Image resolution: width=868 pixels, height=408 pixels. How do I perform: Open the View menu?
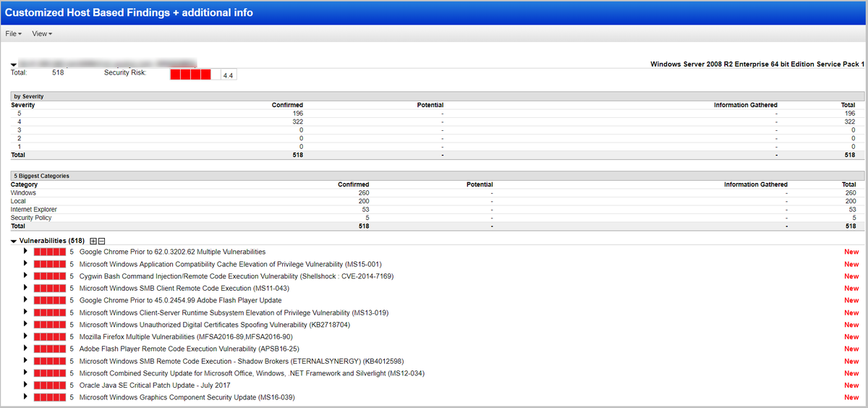42,34
